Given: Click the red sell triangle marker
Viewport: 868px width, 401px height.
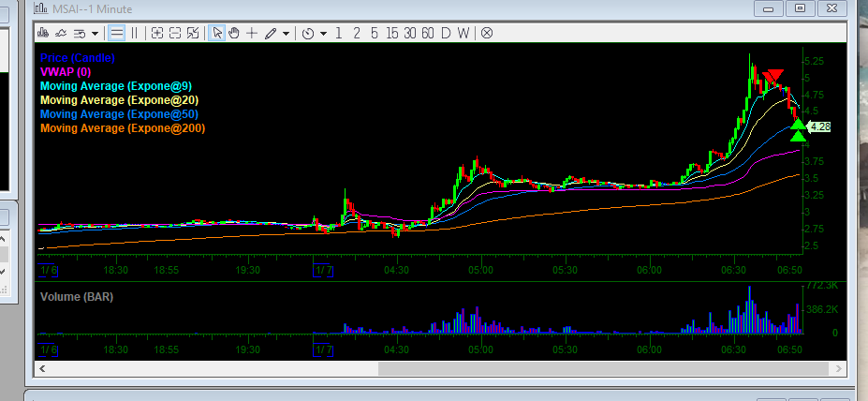Looking at the screenshot, I should (x=773, y=77).
